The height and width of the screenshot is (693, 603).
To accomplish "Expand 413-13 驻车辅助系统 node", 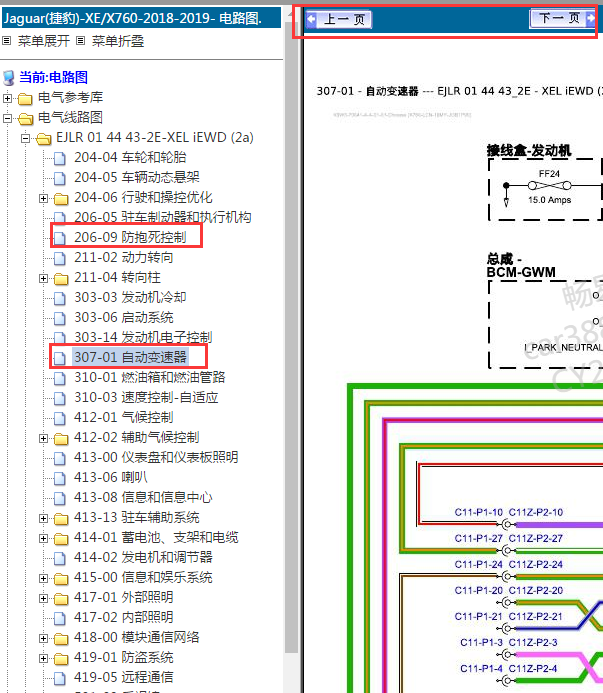I will 43,518.
